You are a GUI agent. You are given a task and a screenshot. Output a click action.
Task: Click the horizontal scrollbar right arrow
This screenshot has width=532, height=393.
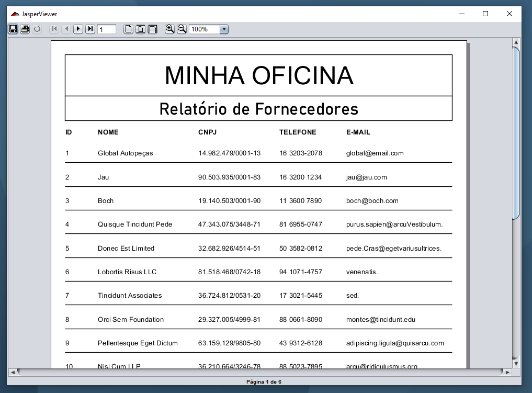pos(507,372)
